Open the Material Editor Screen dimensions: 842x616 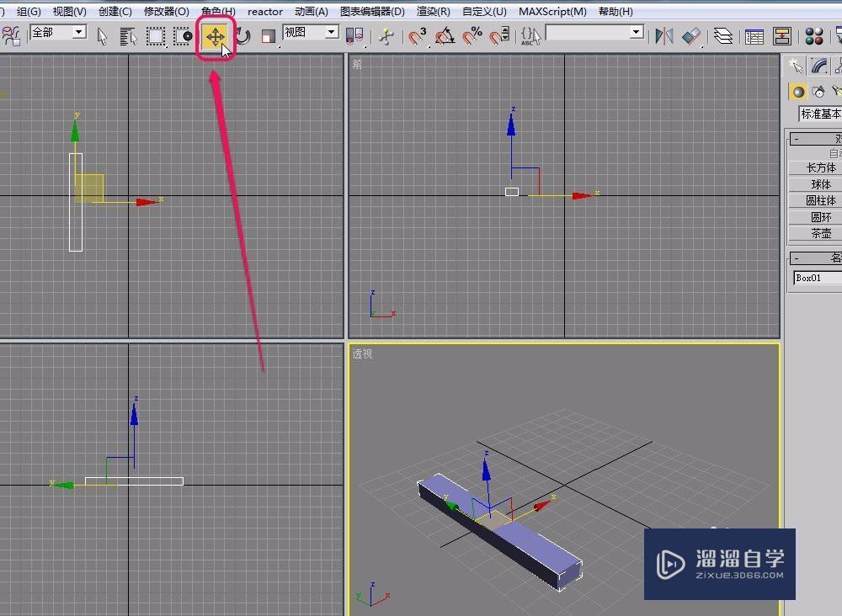815,36
